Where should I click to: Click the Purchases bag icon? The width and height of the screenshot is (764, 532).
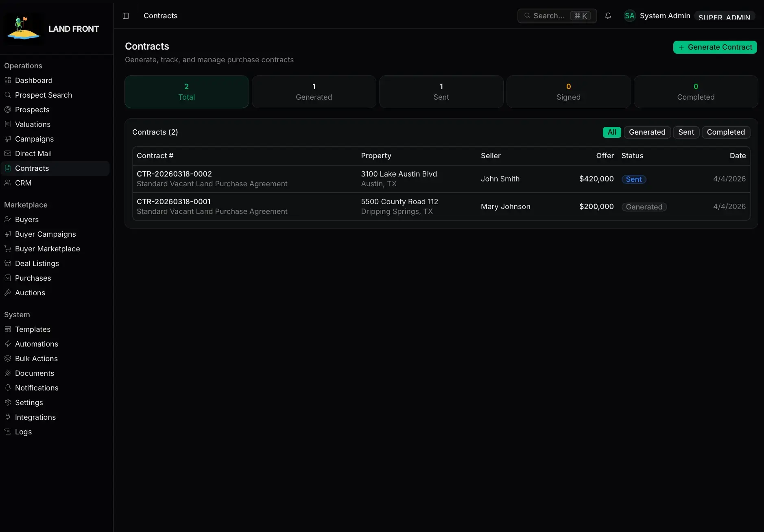[8, 278]
